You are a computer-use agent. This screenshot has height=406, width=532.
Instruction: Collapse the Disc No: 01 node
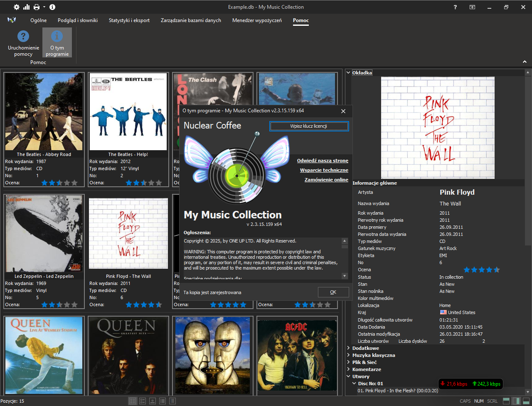(354, 384)
